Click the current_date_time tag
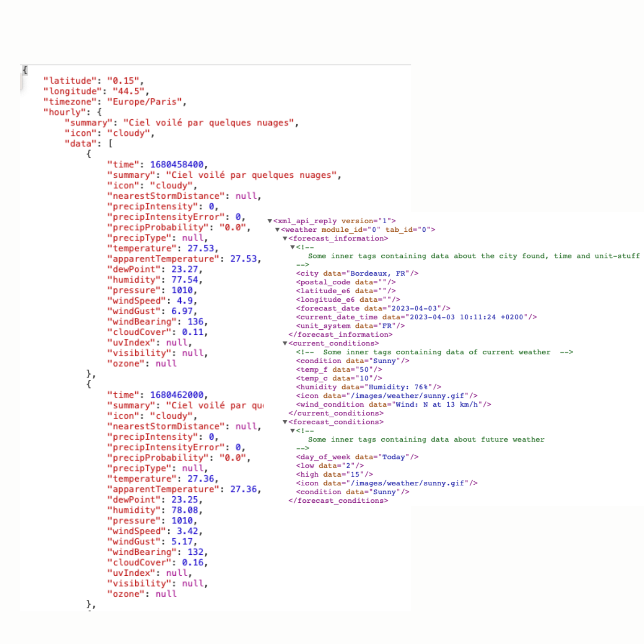The height and width of the screenshot is (644, 644). 416,317
